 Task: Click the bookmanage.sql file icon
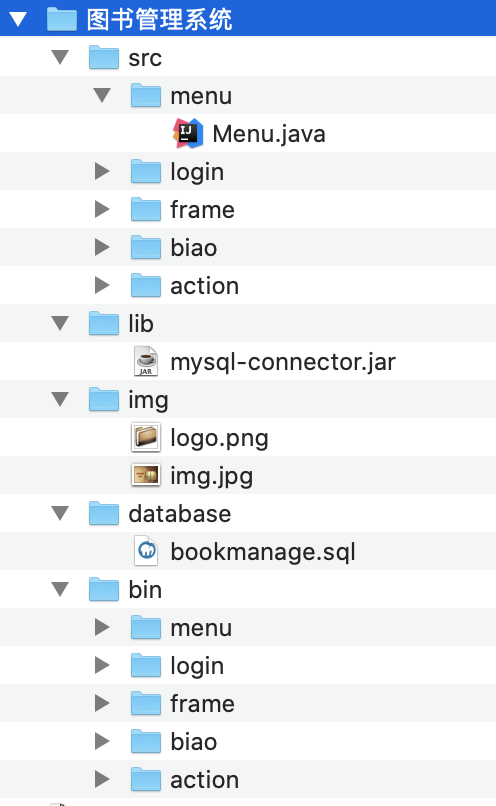(x=146, y=551)
